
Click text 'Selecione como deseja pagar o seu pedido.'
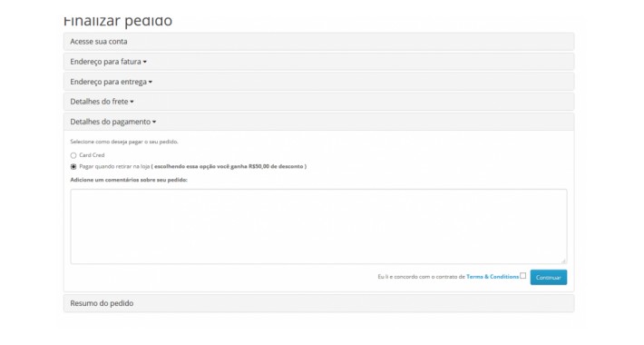coord(124,142)
